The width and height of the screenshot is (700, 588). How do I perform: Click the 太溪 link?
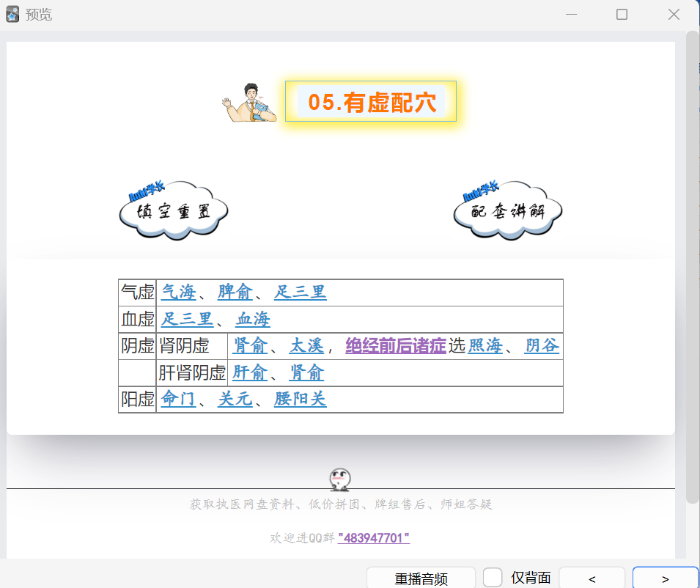point(306,346)
